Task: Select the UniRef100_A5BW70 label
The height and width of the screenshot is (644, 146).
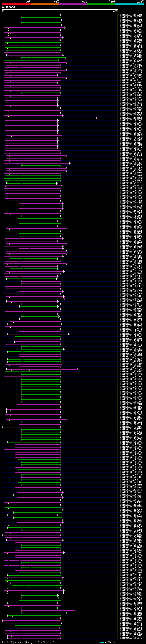Action: (131, 27)
